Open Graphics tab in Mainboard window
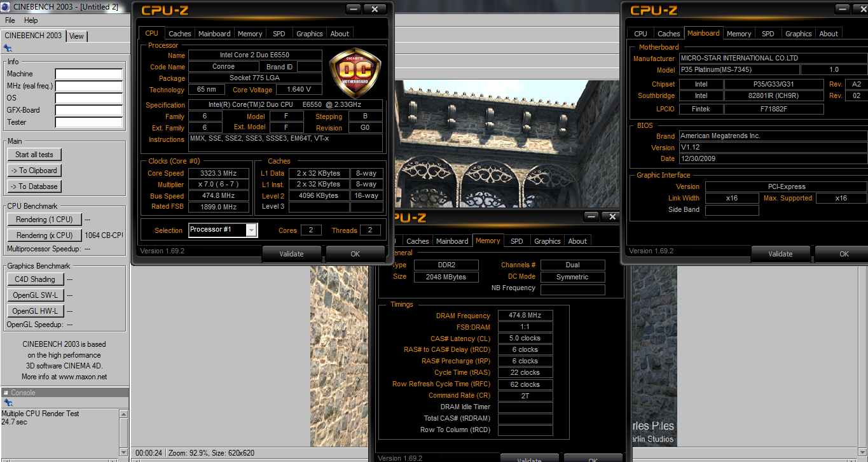Screen dimensions: 868x462 point(799,34)
